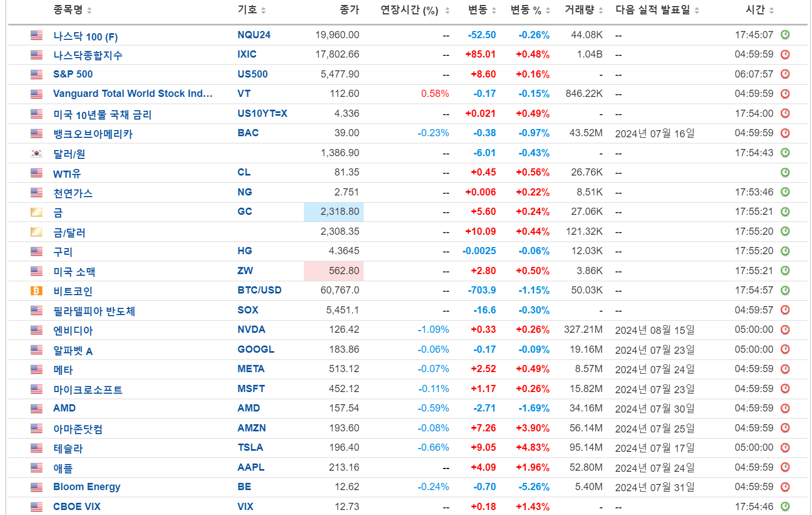Open the Bloom Energy link

coord(87,487)
